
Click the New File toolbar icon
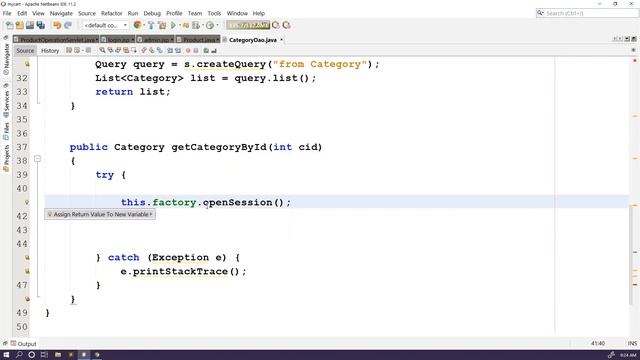9,25
